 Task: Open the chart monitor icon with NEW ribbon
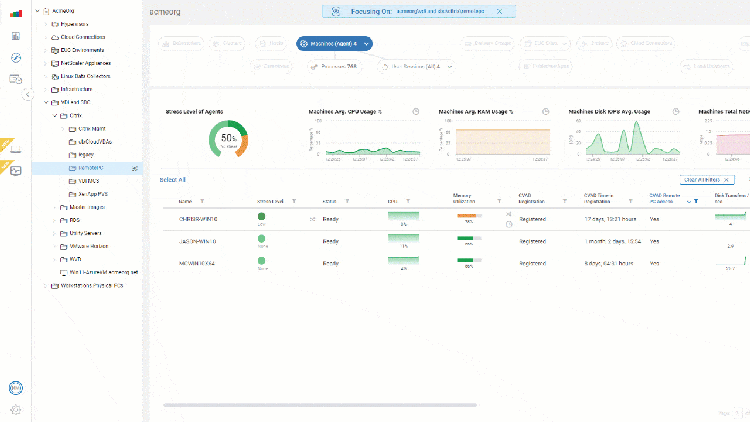(x=16, y=171)
